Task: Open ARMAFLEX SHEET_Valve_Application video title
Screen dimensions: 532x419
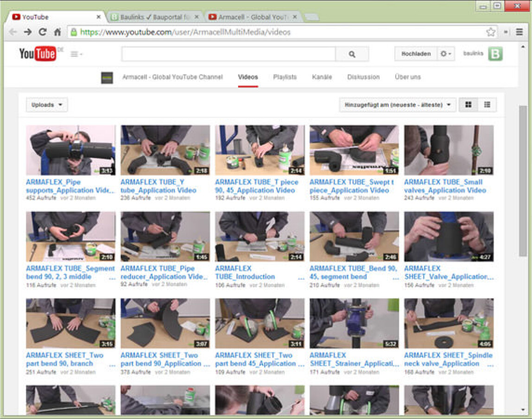Action: pyautogui.click(x=449, y=273)
